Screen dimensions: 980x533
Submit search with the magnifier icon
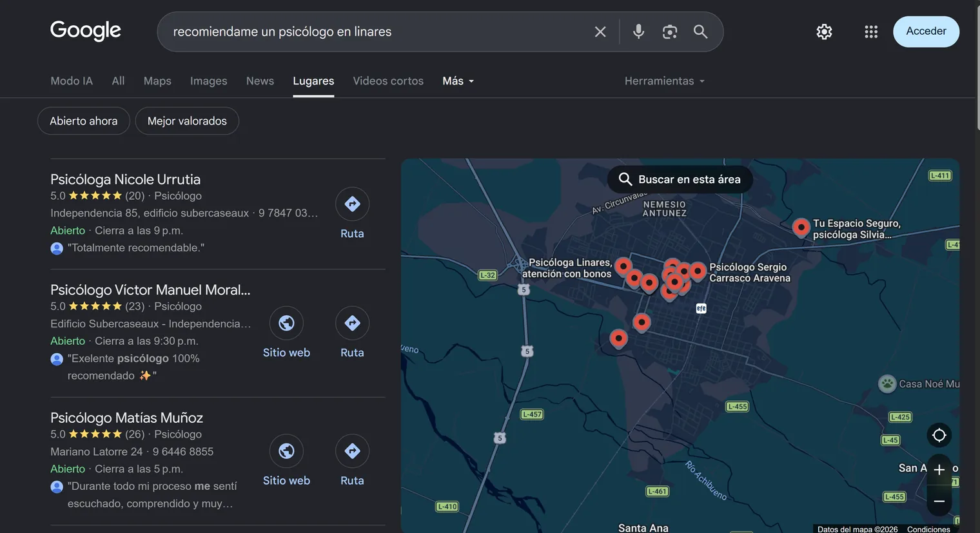tap(700, 32)
